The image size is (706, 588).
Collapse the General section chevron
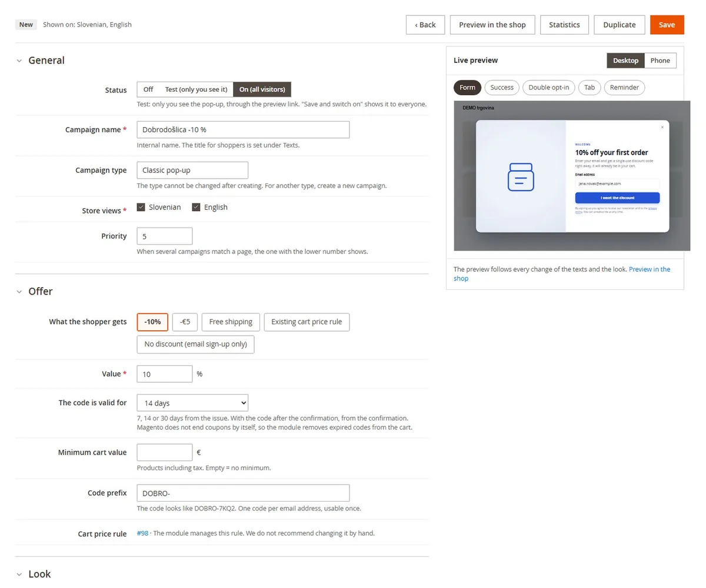pyautogui.click(x=19, y=61)
